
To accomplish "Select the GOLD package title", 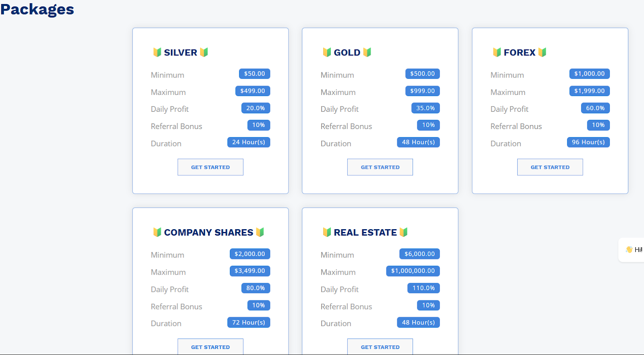I will tap(347, 53).
